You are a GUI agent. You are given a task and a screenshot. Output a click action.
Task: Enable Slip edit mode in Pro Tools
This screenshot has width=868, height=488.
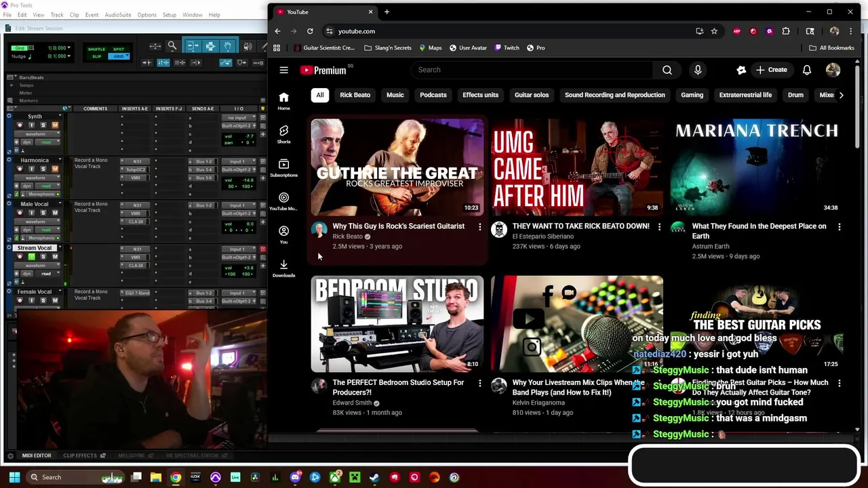(x=97, y=56)
